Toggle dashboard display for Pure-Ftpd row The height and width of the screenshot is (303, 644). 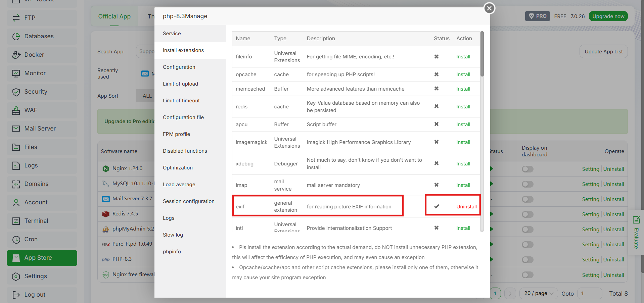[527, 245]
